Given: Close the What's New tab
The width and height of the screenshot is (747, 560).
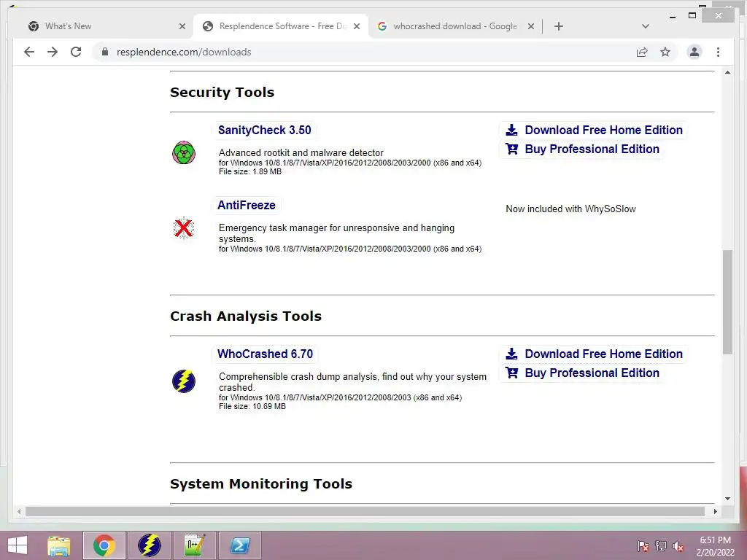Looking at the screenshot, I should point(182,26).
